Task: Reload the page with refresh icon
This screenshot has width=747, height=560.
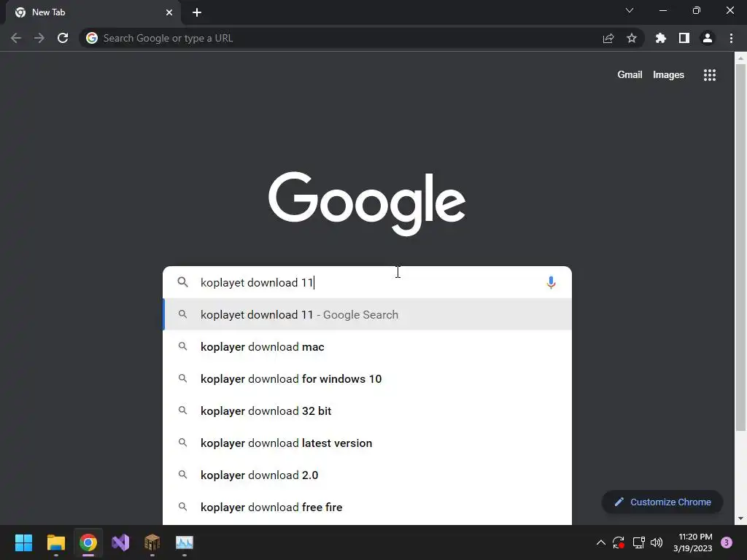Action: coord(63,38)
